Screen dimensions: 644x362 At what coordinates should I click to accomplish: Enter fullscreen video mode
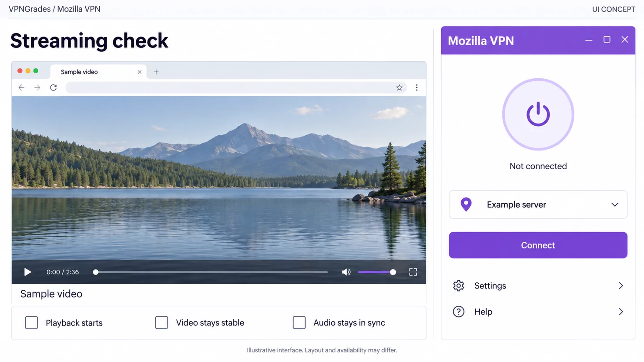pos(413,272)
